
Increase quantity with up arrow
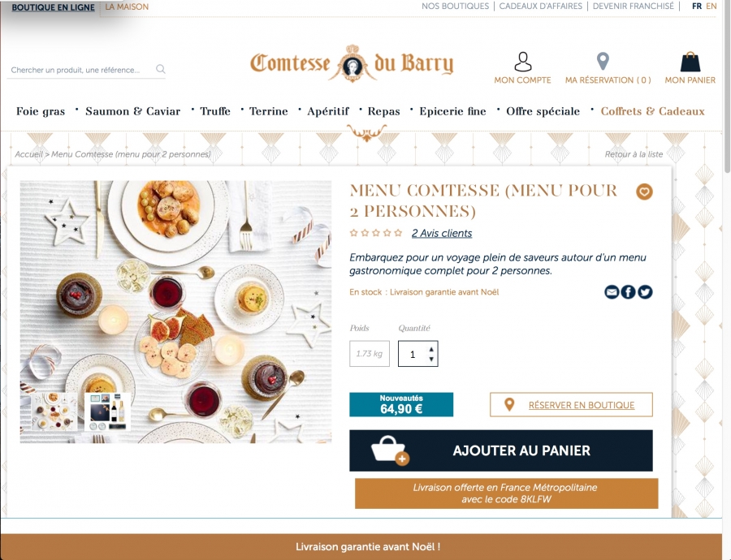(431, 349)
